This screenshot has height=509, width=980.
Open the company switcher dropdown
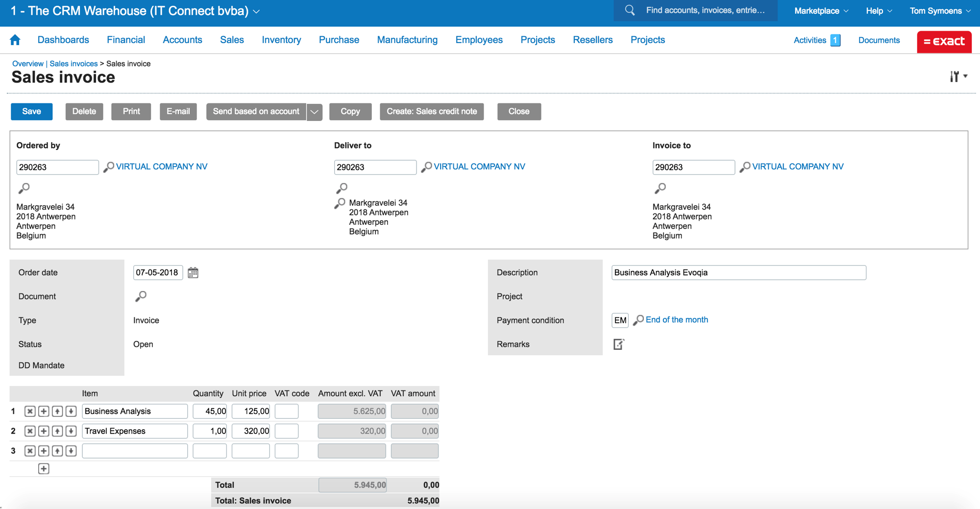(257, 11)
